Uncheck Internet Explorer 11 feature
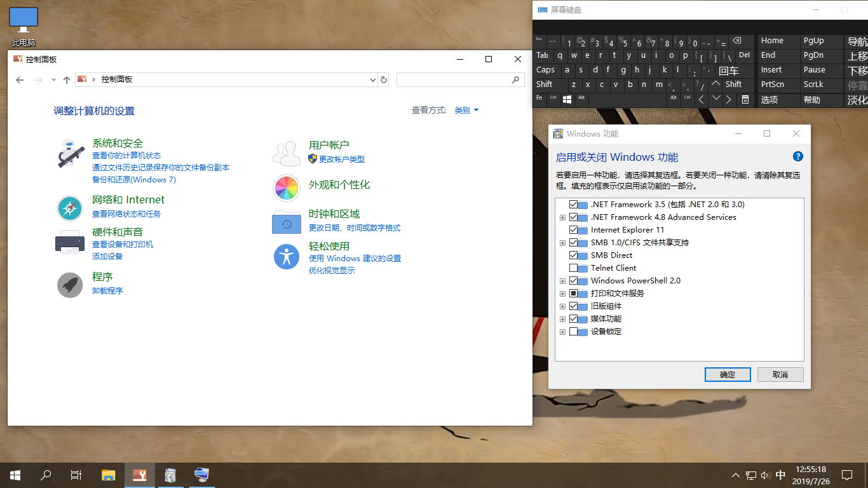868x488 pixels. [x=574, y=230]
